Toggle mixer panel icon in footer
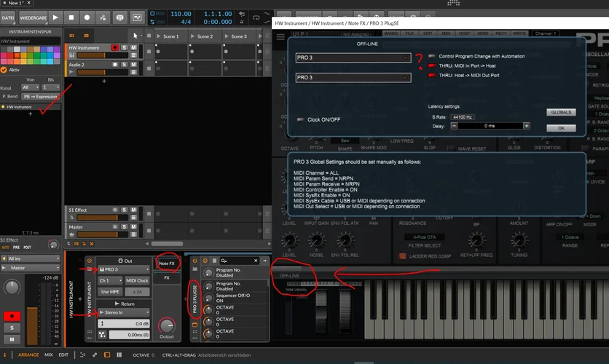Screen dimensions: 609x364 pos(119,355)
